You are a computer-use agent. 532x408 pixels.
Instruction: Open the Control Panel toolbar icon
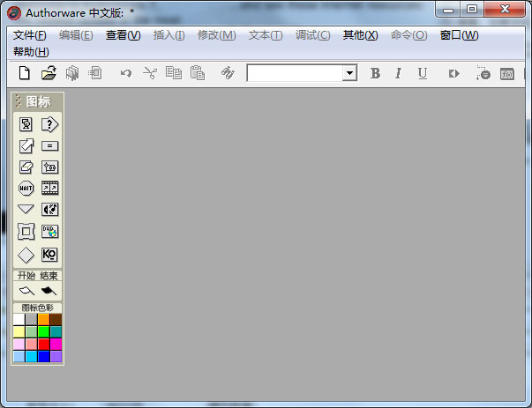(483, 73)
